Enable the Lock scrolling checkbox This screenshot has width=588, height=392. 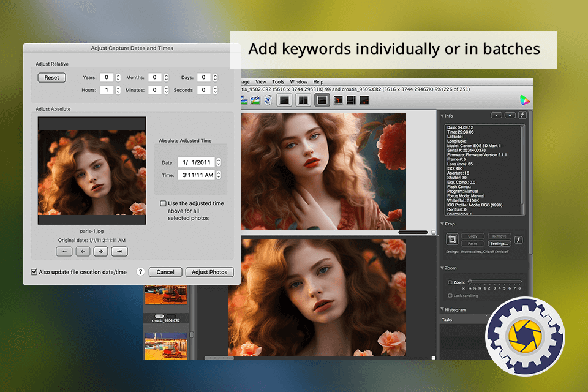click(450, 296)
